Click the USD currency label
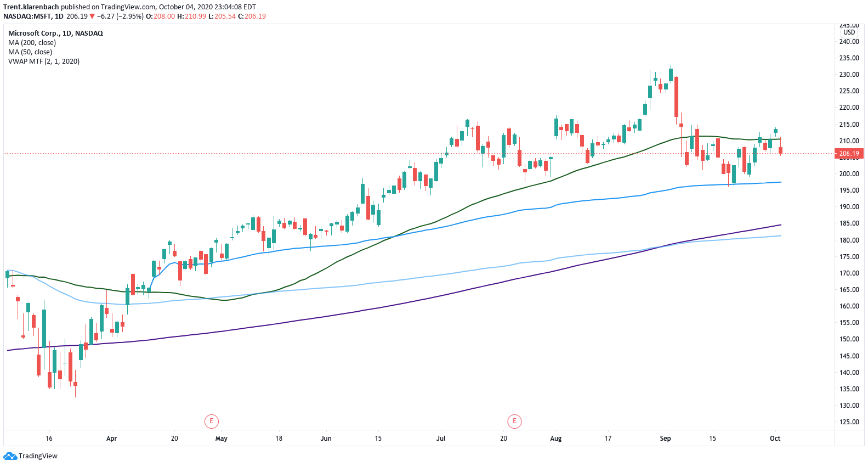 pyautogui.click(x=849, y=32)
